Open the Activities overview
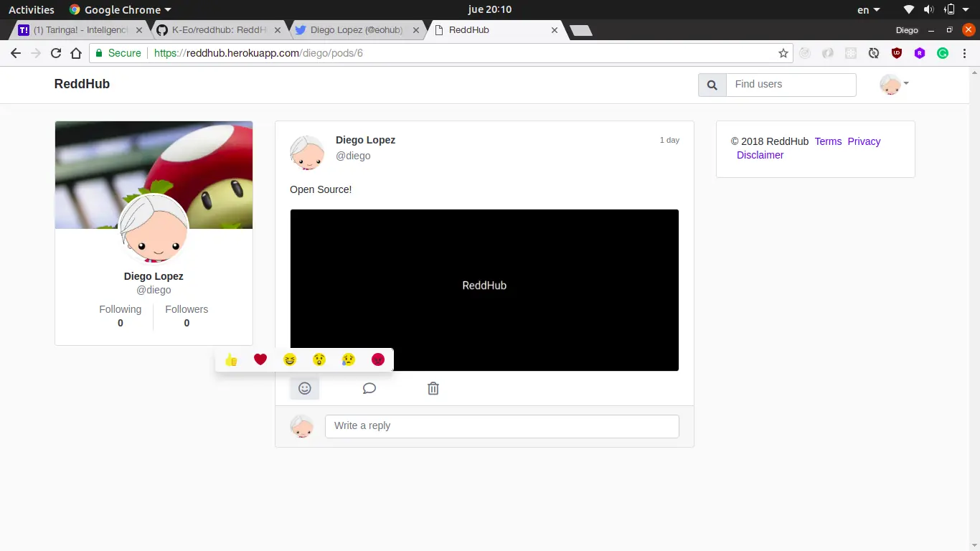 (32, 10)
